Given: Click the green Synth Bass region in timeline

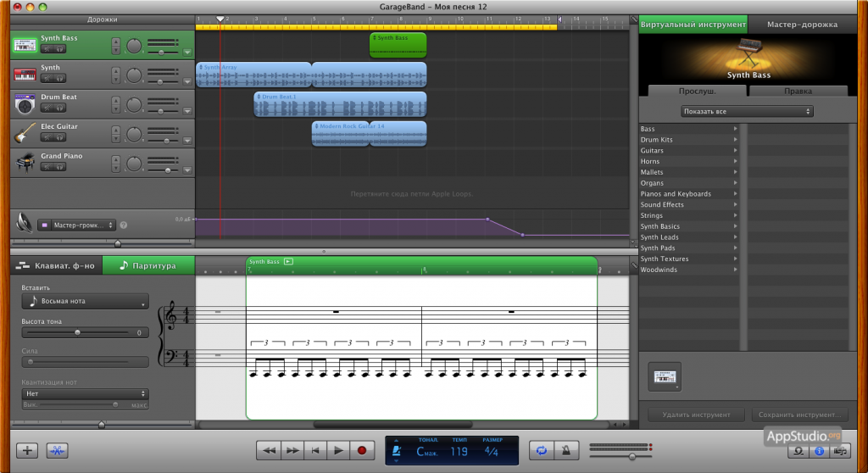Looking at the screenshot, I should (x=398, y=45).
